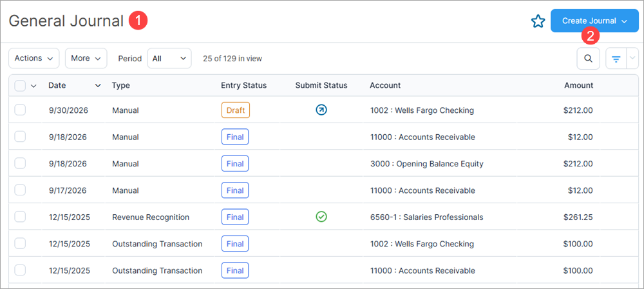
Task: Click the Draft status badge
Action: click(236, 110)
